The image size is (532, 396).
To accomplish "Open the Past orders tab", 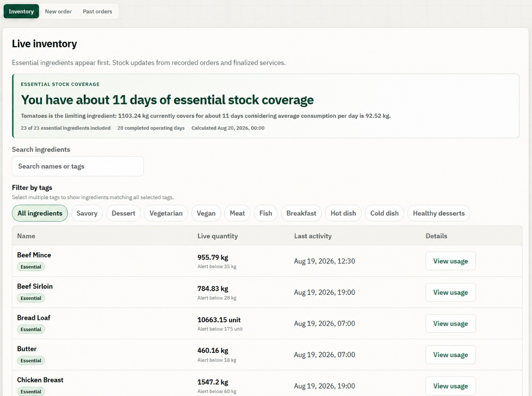I will point(97,11).
